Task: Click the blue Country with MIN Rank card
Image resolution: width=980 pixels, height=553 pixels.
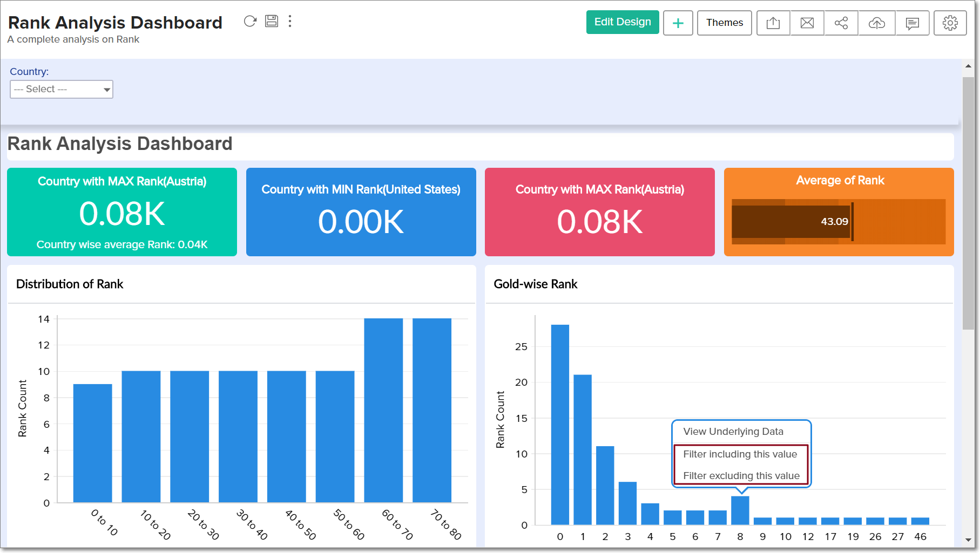Action: tap(361, 212)
